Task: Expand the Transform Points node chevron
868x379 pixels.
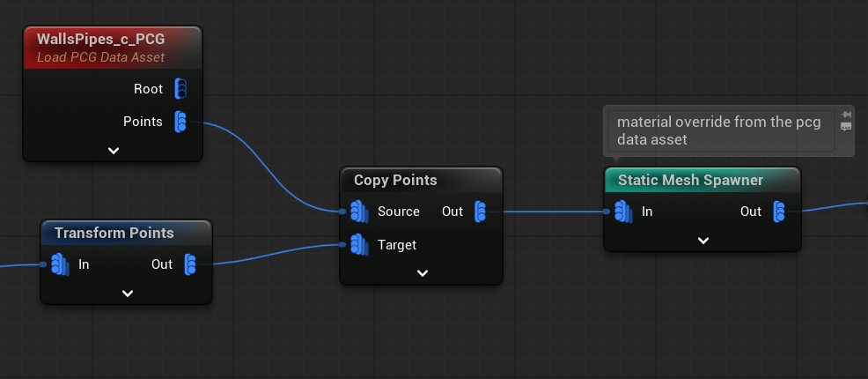Action: pyautogui.click(x=127, y=294)
